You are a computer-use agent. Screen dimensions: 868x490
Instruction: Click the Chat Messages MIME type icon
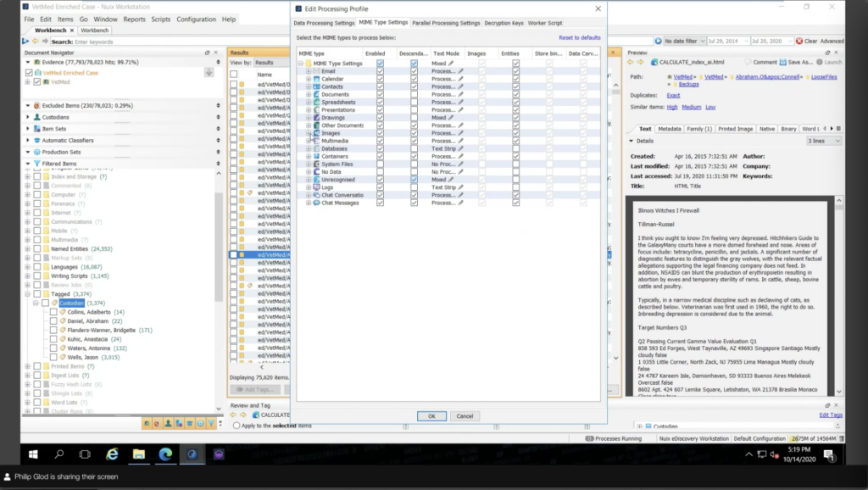pos(317,203)
